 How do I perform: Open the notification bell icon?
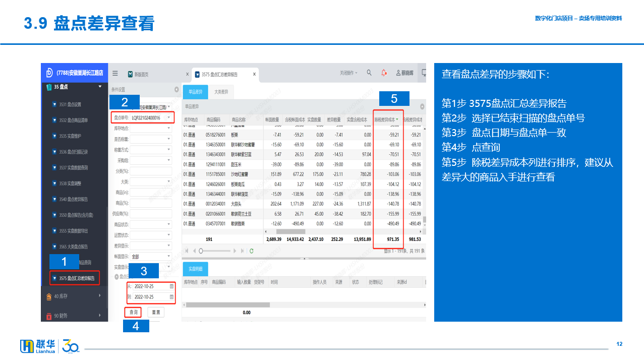384,73
